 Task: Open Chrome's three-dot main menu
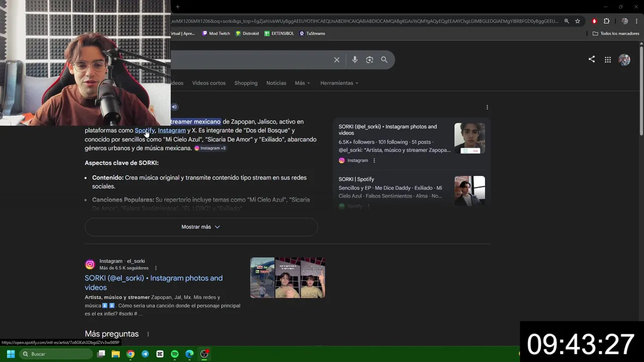click(x=637, y=21)
